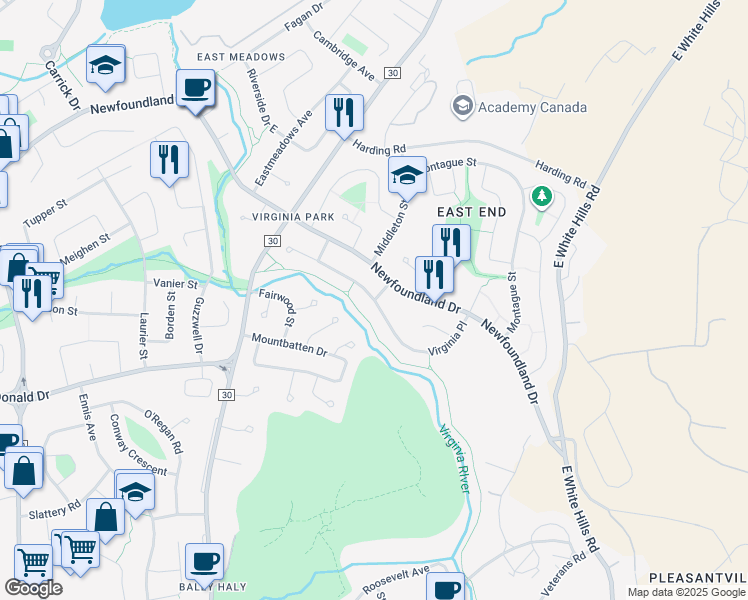Screen dimensions: 748x600
Task: Click the Route 30 shield near Virginia Park
Action: tap(273, 241)
